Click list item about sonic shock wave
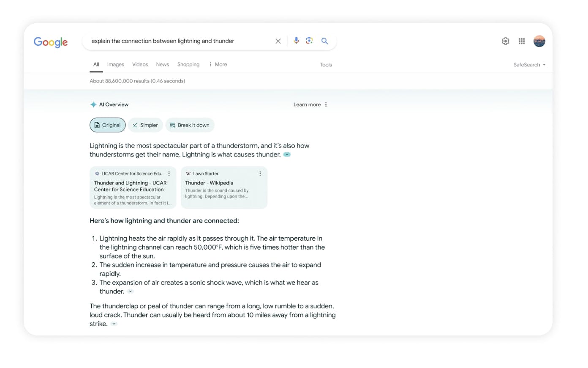 point(209,287)
